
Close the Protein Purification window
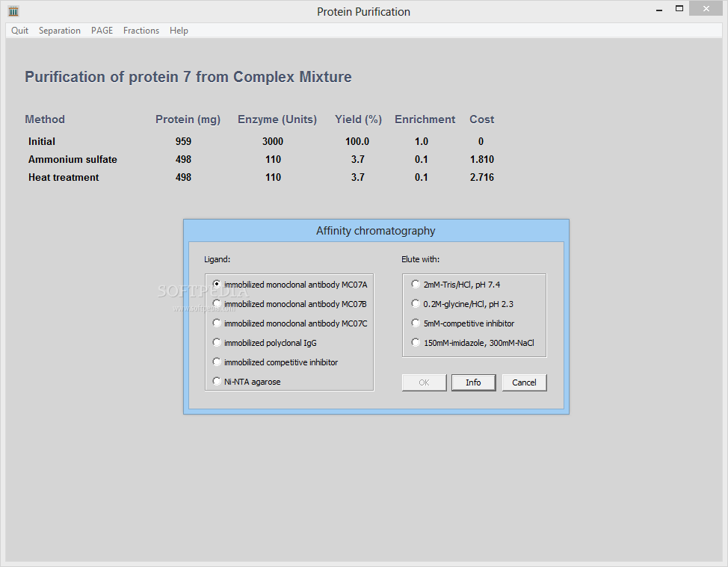(x=706, y=8)
